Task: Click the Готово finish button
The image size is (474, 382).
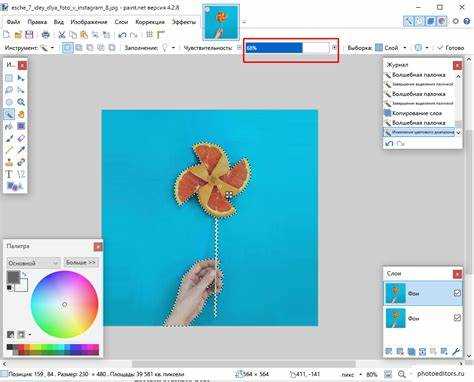Action: click(x=451, y=48)
